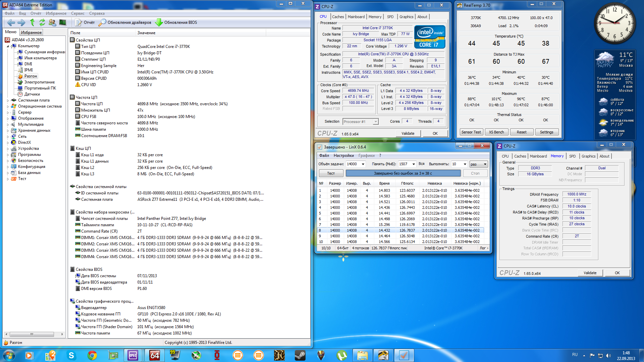This screenshot has width=644, height=362.
Task: Click Обновления BIOS green arrow button
Action: click(176, 22)
